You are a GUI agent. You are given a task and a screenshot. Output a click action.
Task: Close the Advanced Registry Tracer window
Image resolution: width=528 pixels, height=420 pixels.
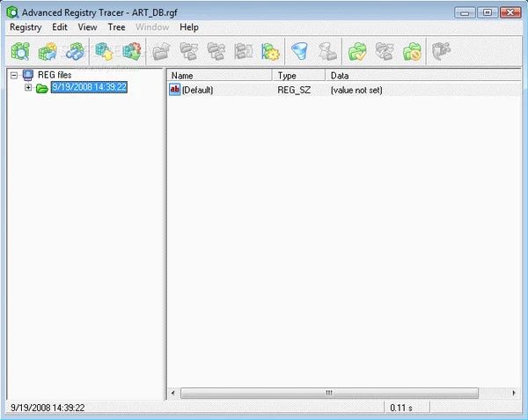point(510,13)
